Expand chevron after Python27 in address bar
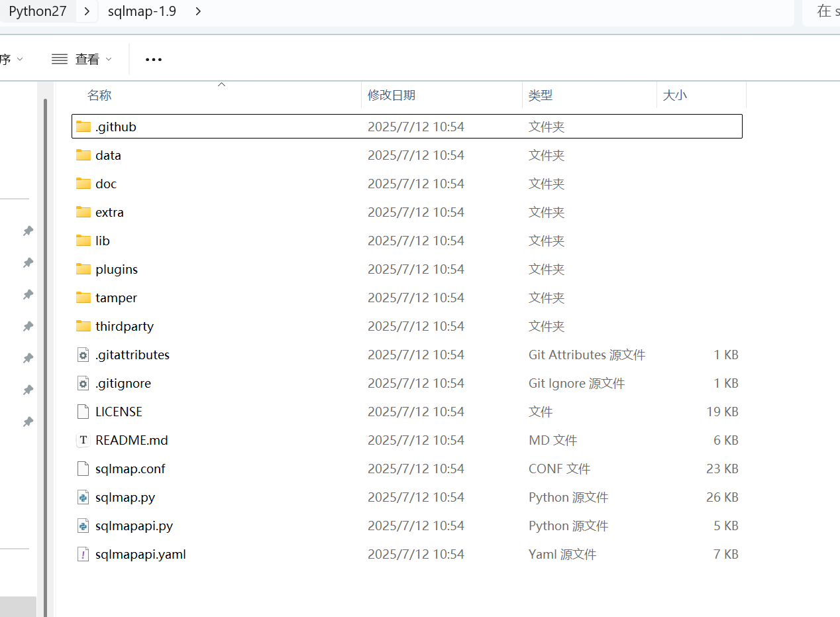Screen dimensions: 840x617 87,11
